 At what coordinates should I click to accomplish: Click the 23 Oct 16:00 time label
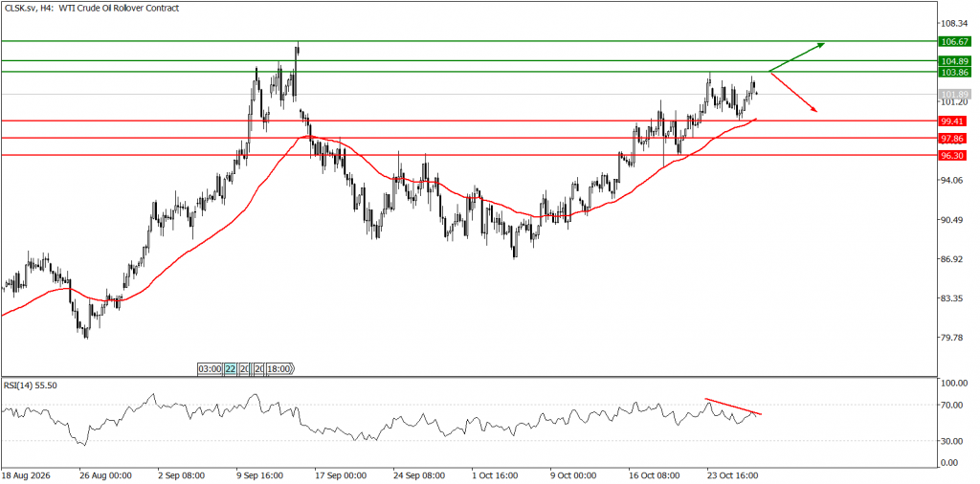coord(732,475)
